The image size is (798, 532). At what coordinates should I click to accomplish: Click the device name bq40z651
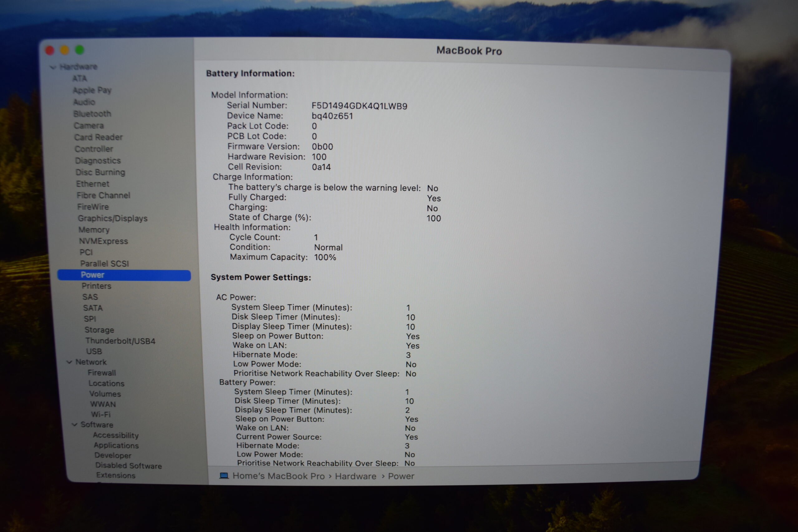(332, 116)
